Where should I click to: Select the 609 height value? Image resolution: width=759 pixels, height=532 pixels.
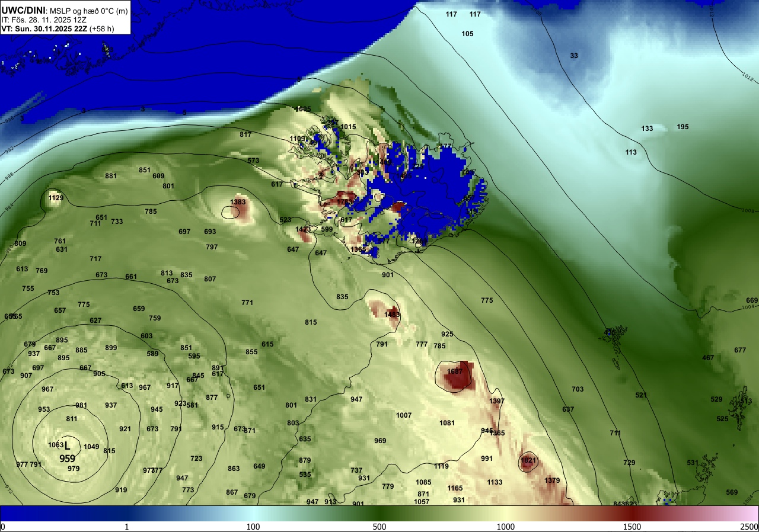click(158, 176)
